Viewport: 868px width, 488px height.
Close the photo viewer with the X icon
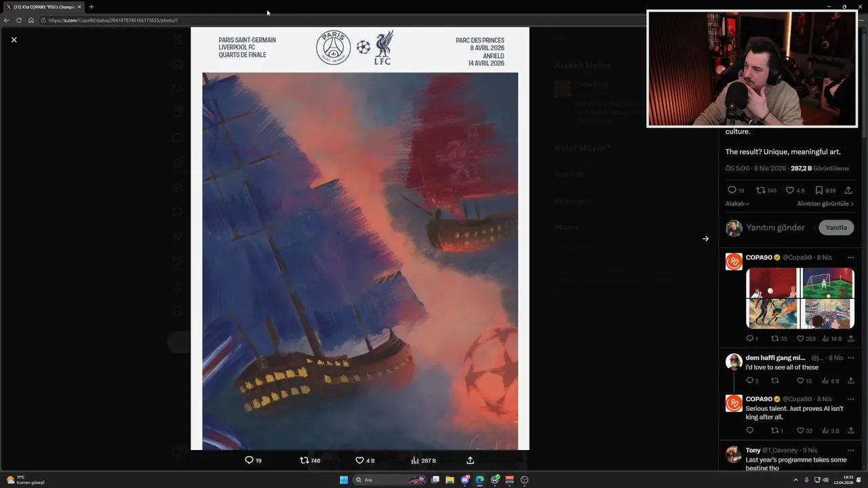click(14, 40)
